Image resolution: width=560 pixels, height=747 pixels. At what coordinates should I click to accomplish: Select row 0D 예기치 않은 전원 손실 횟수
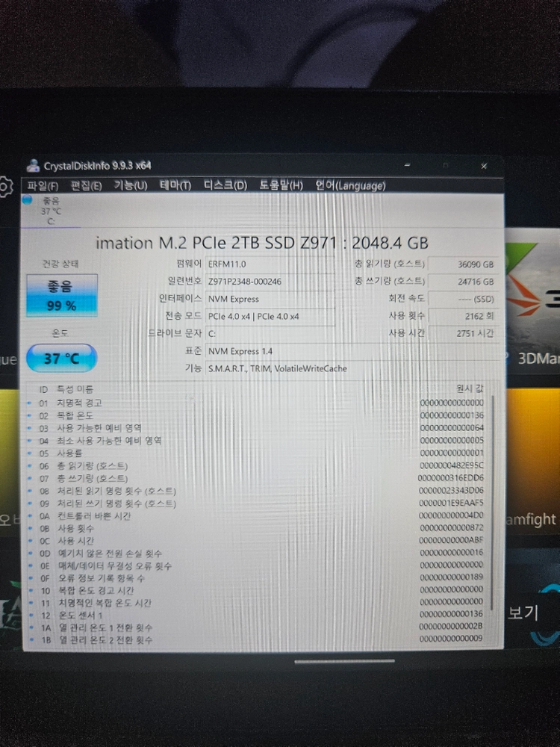(256, 553)
